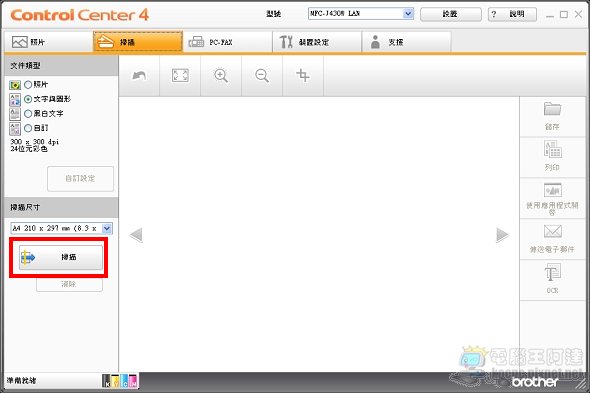Image resolution: width=590 pixels, height=393 pixels.
Task: Close the Control Center window
Action: (x=578, y=15)
